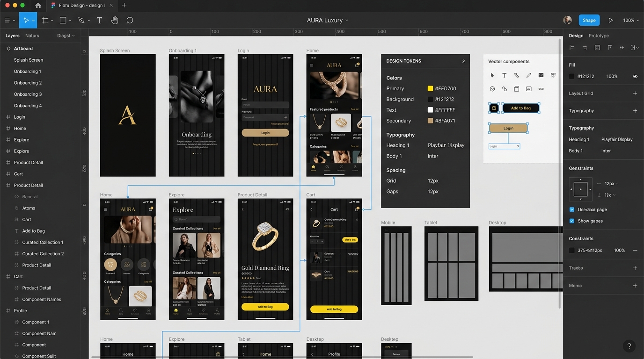This screenshot has width=644, height=359.
Task: Click the Present play icon
Action: click(610, 20)
